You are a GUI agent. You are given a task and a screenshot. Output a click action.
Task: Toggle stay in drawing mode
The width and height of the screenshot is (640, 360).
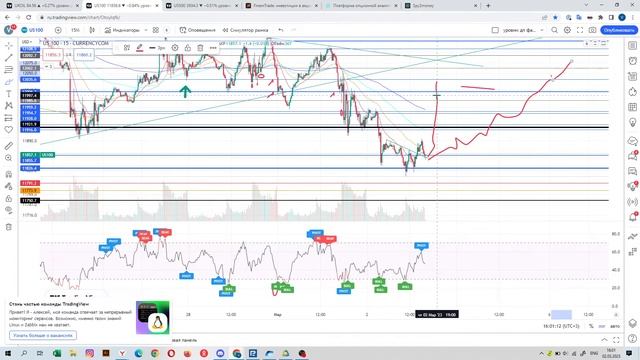pos(9,186)
